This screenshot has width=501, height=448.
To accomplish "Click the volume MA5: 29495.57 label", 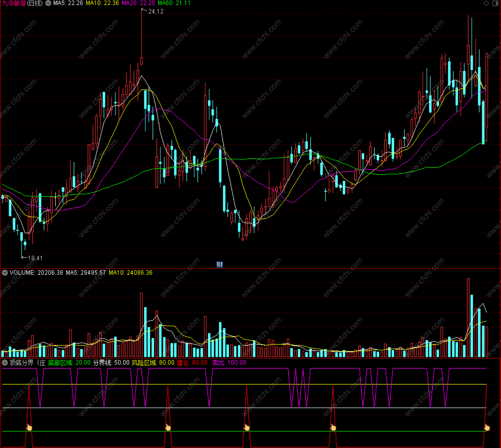I will click(85, 273).
